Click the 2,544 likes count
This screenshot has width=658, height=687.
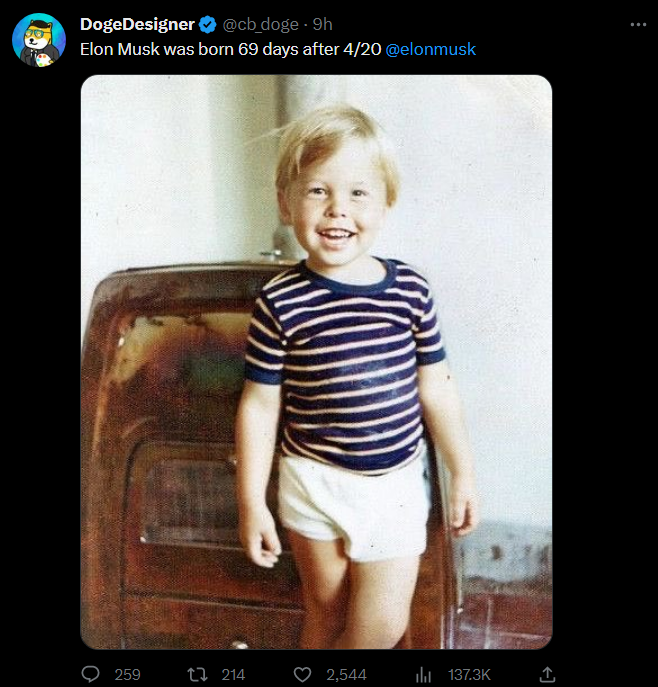pos(346,675)
